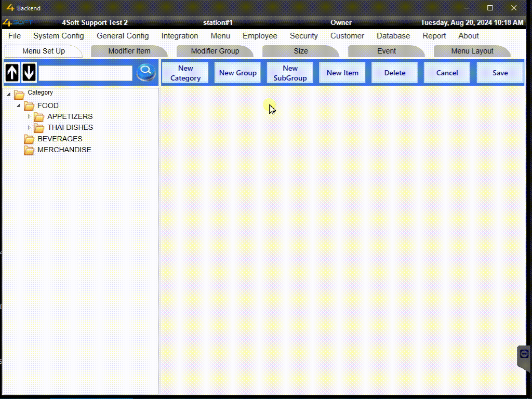Open the Security menu
The image size is (532, 399).
point(303,36)
